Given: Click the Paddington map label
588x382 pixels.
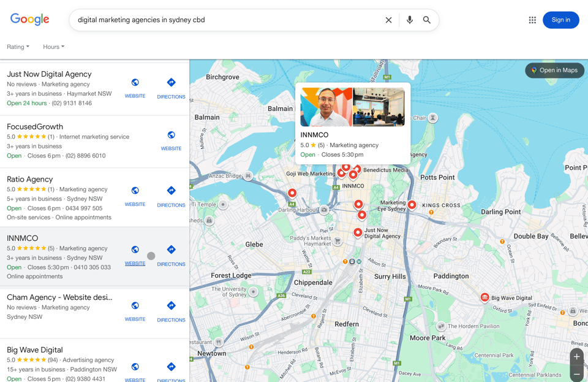Looking at the screenshot, I should point(451,276).
